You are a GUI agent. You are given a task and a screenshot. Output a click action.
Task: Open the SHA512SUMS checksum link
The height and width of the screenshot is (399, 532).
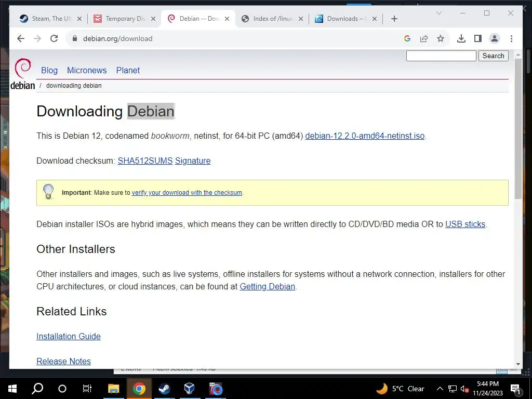pos(145,161)
